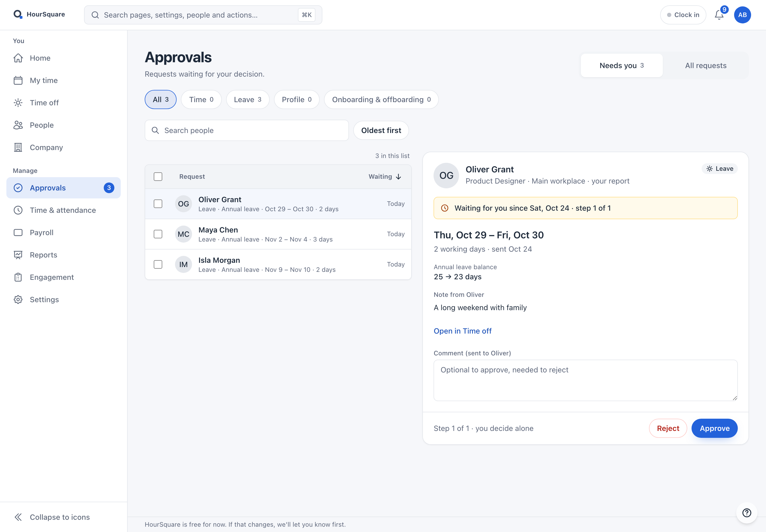Approve Oliver Grant's leave request
This screenshot has height=532, width=766.
(714, 428)
